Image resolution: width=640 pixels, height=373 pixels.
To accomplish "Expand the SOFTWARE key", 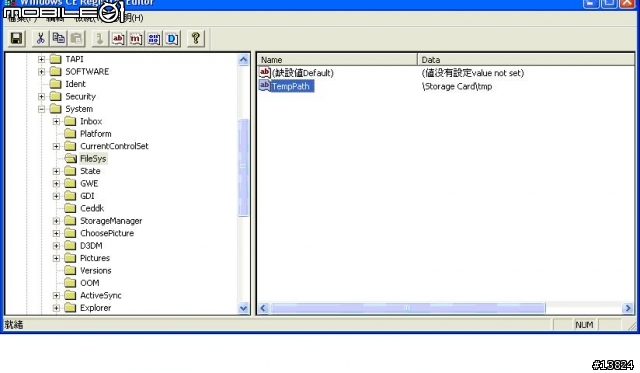I will pos(41,72).
